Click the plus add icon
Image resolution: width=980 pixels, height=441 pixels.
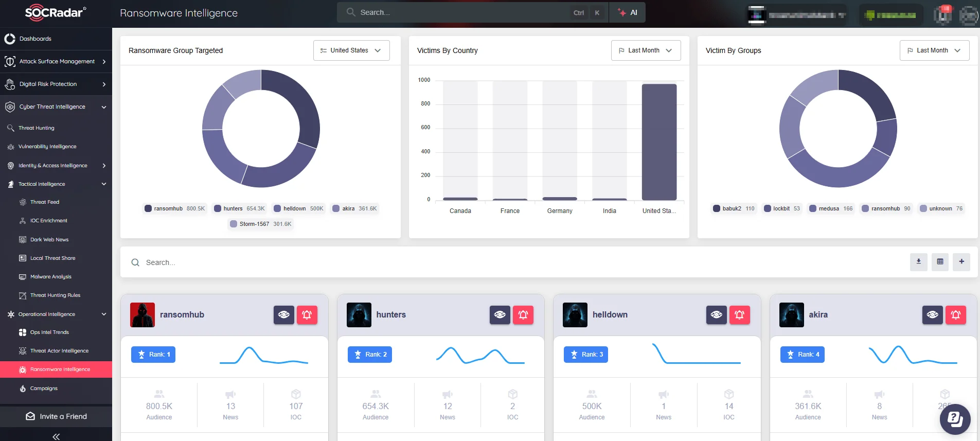pos(961,262)
